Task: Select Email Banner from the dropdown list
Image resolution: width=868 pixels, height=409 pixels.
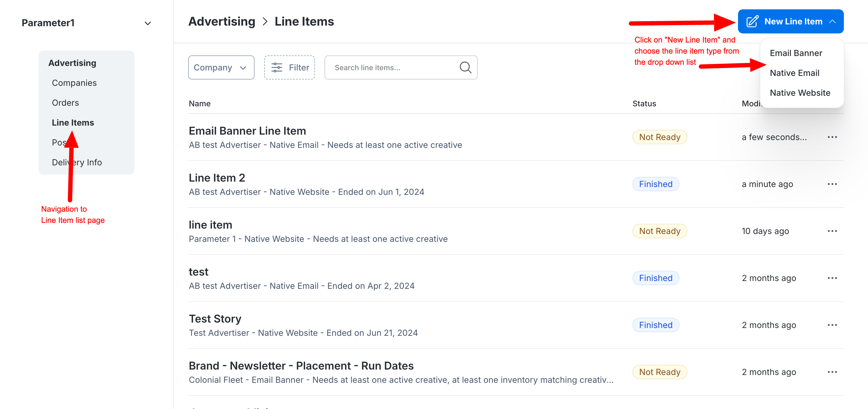Action: [796, 53]
